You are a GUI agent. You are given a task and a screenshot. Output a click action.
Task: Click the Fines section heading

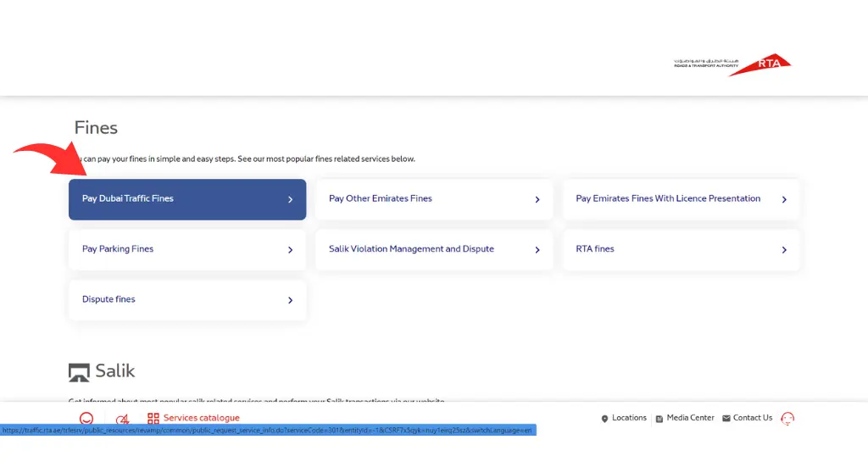point(96,128)
